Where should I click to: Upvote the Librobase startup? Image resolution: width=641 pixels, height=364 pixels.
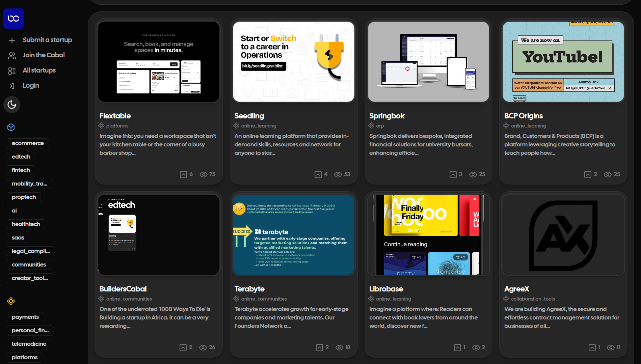pos(457,347)
